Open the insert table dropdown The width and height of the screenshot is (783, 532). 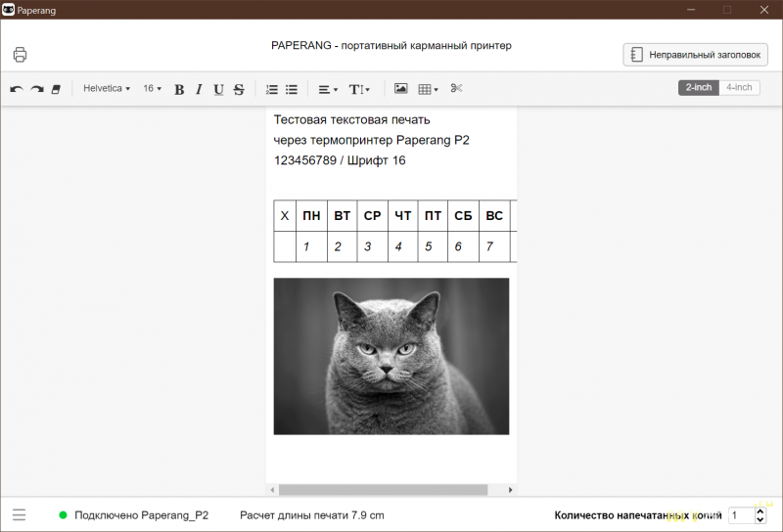[428, 89]
